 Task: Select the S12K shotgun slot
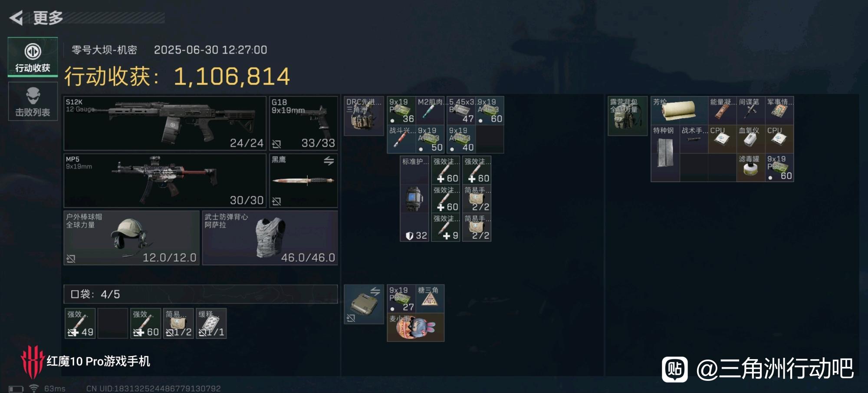pos(165,123)
